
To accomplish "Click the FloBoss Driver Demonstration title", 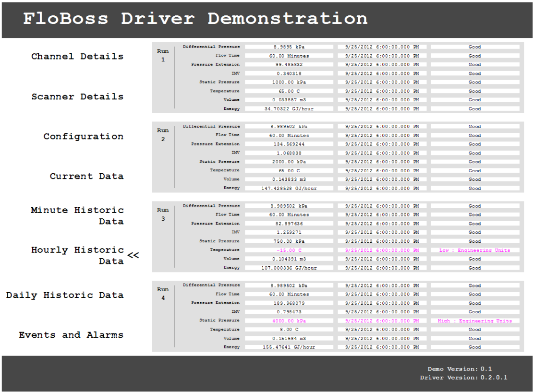I will point(195,18).
